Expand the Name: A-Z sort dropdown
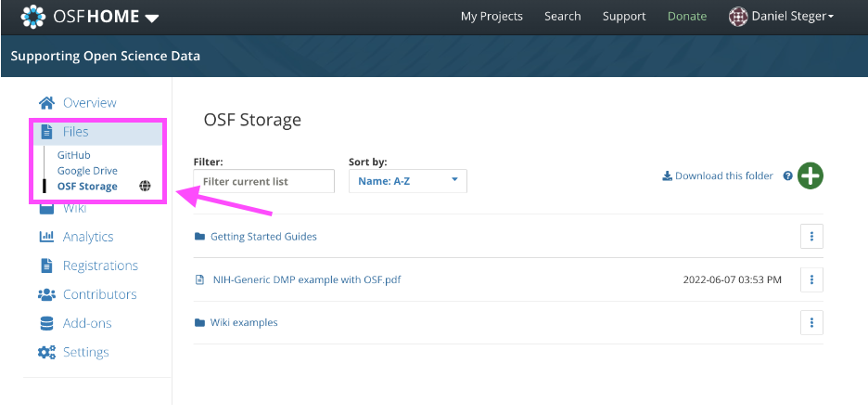This screenshot has height=415, width=868. (x=408, y=181)
